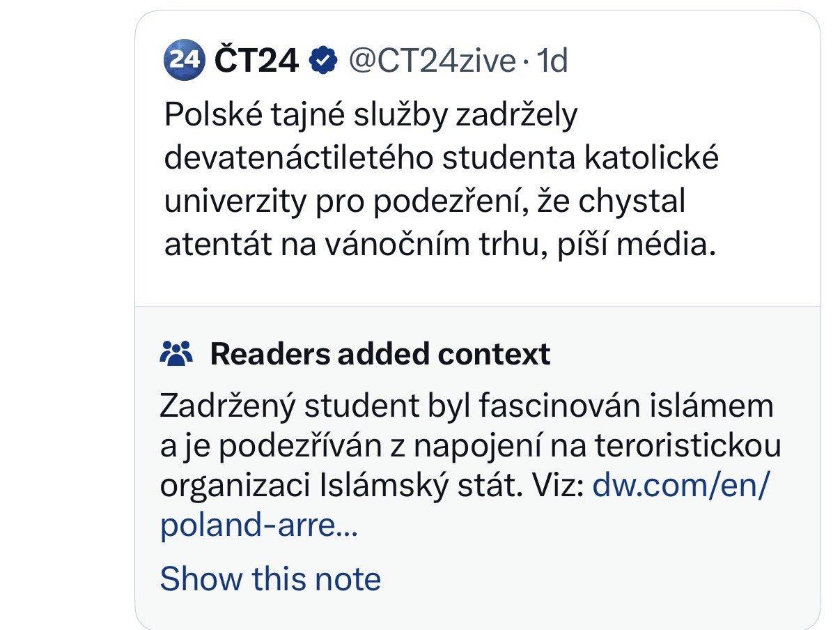Expand the full note via 'Show this note'
The image size is (840, 630).
270,578
